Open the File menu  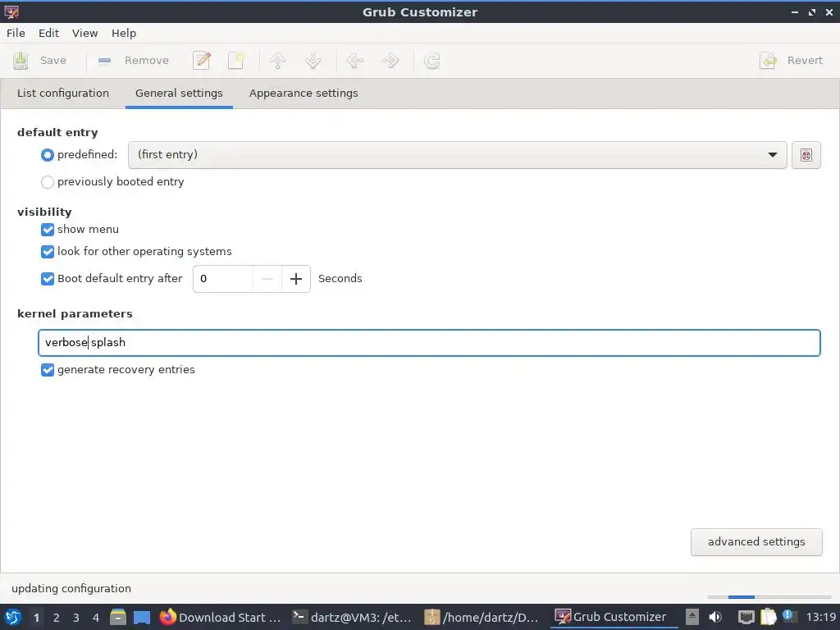pos(16,33)
